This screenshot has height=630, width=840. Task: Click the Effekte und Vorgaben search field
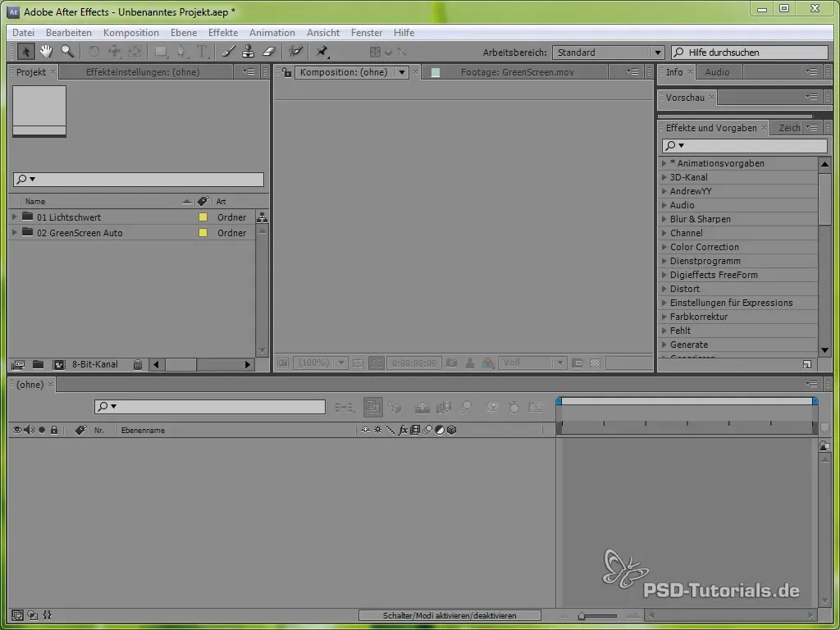point(745,146)
